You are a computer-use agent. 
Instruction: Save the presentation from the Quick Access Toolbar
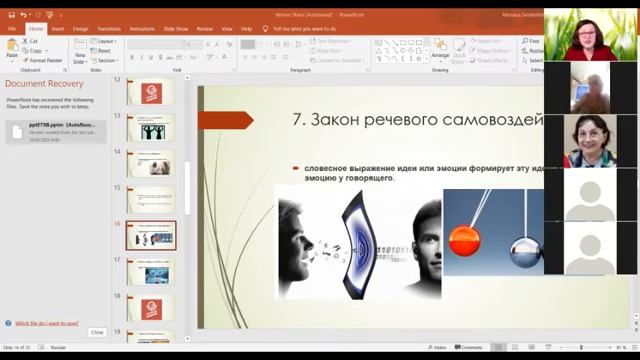pos(11,15)
